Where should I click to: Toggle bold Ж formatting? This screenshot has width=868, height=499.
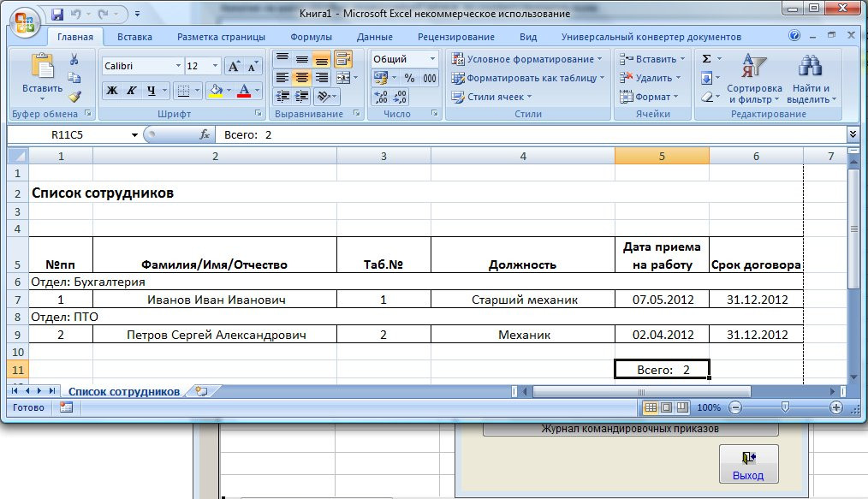112,91
